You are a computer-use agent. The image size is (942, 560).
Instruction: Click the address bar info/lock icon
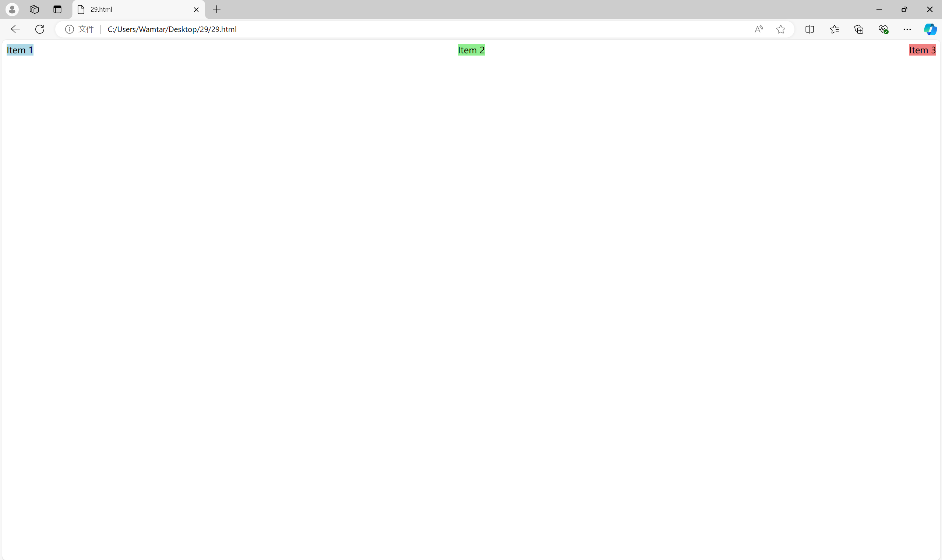(69, 29)
